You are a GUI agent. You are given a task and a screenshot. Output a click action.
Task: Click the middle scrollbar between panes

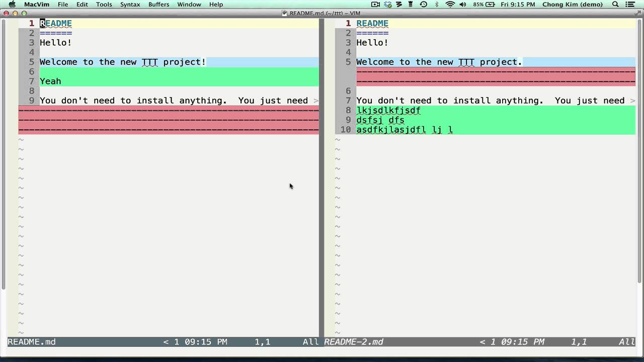[x=321, y=177]
